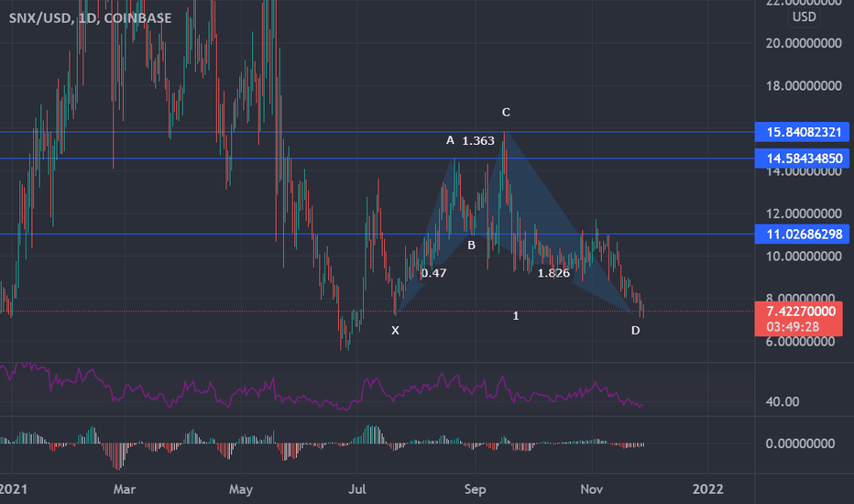Click the 1.826 ratio label

553,273
